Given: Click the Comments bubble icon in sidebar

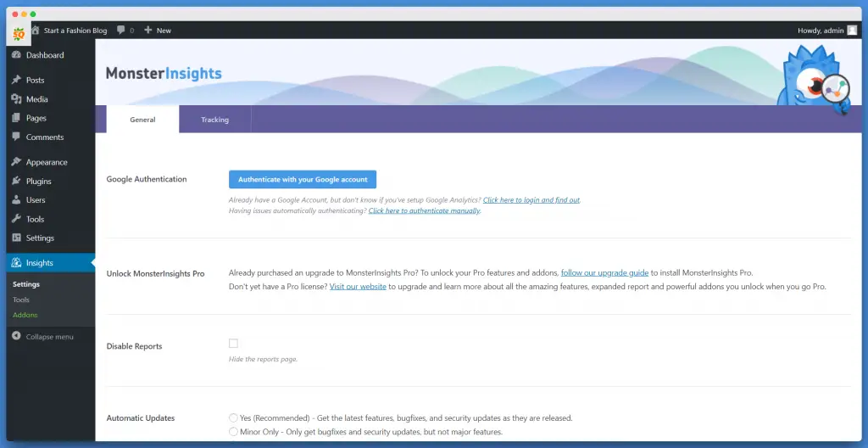Looking at the screenshot, I should click(x=16, y=137).
